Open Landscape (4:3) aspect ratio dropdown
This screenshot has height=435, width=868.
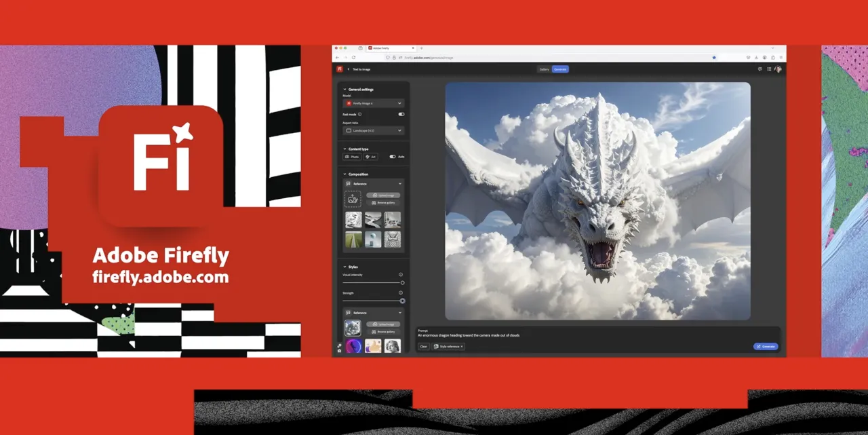374,130
